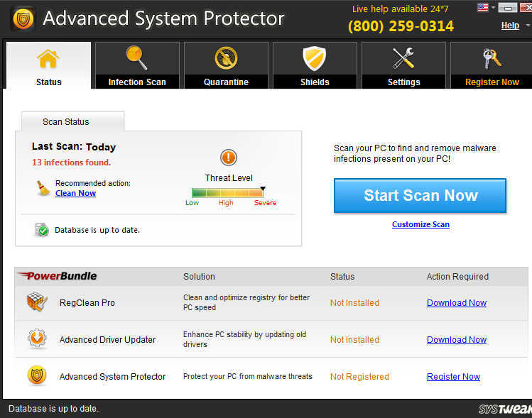This screenshot has width=532, height=418.
Task: Open the Quarantine tab
Action: click(x=226, y=65)
